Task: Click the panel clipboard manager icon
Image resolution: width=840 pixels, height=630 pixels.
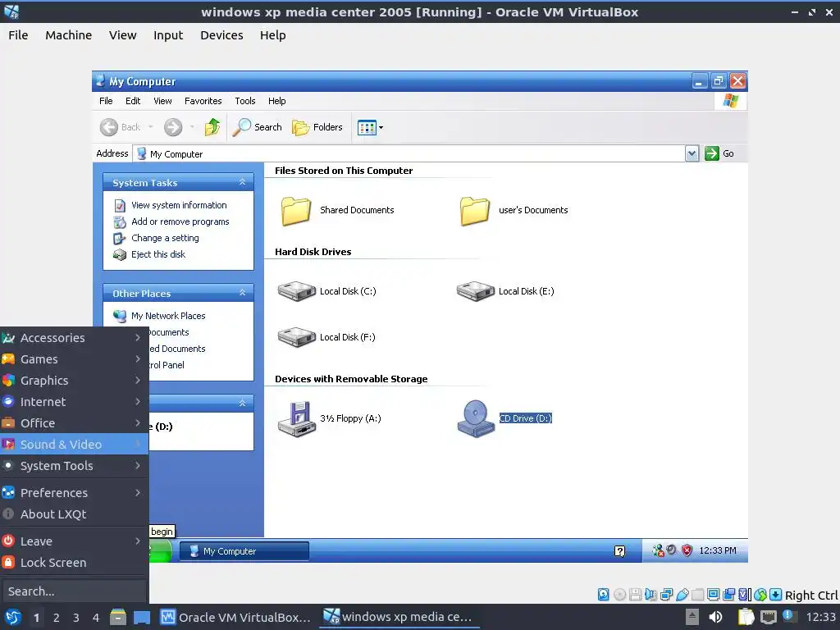Action: coord(746,618)
